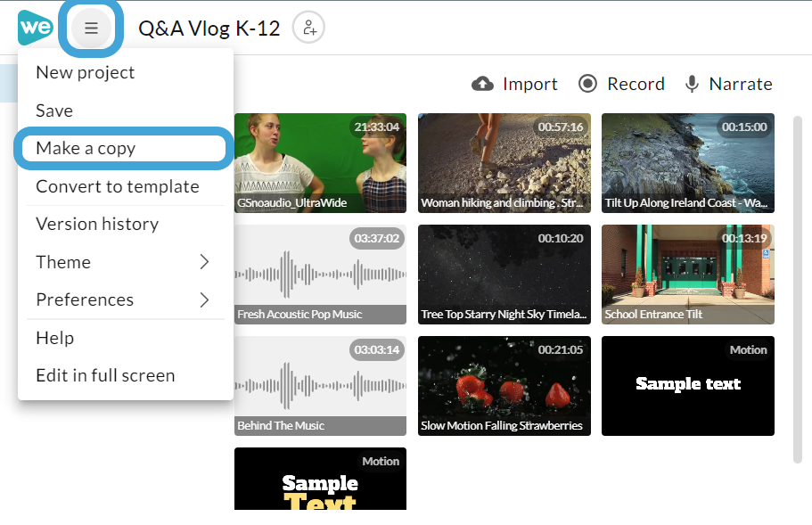Click the Import cloud icon

482,83
